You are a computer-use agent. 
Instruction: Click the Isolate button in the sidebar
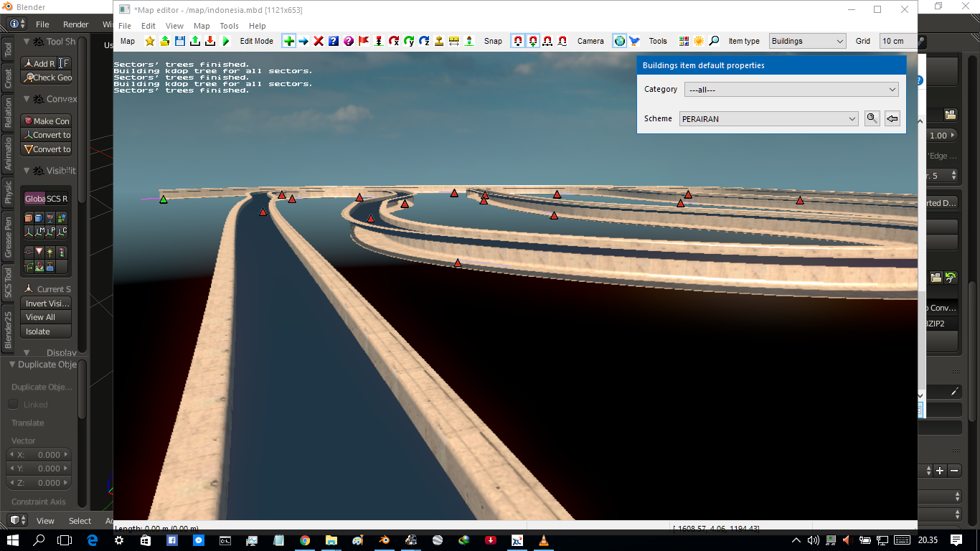(x=46, y=331)
